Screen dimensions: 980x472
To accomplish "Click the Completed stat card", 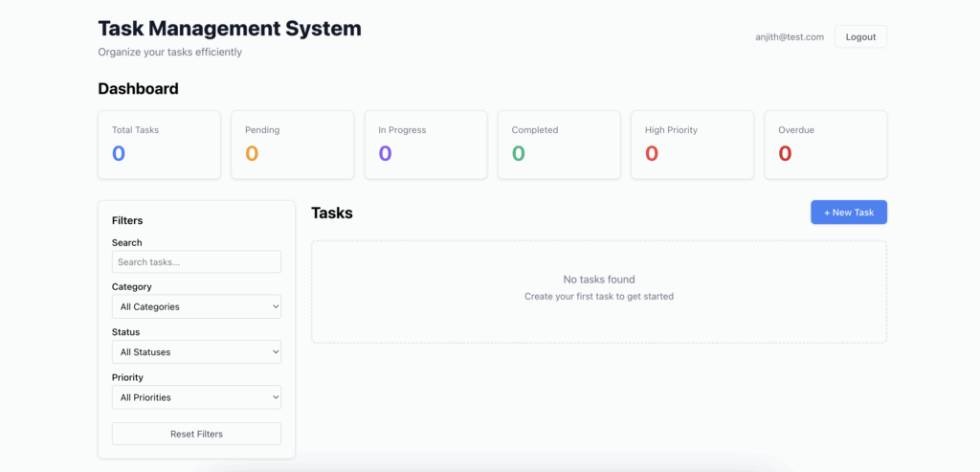I will click(559, 145).
